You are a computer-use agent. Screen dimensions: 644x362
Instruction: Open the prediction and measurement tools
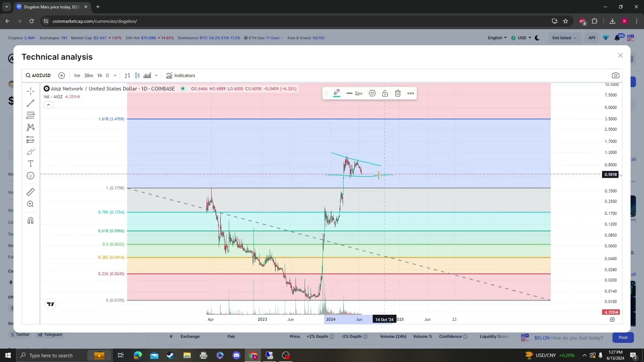tap(30, 139)
